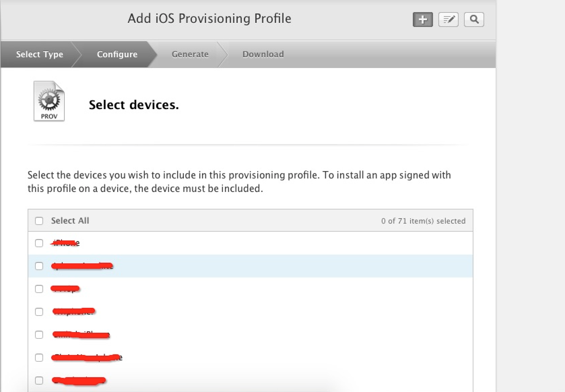Click the Download step tab

(263, 54)
